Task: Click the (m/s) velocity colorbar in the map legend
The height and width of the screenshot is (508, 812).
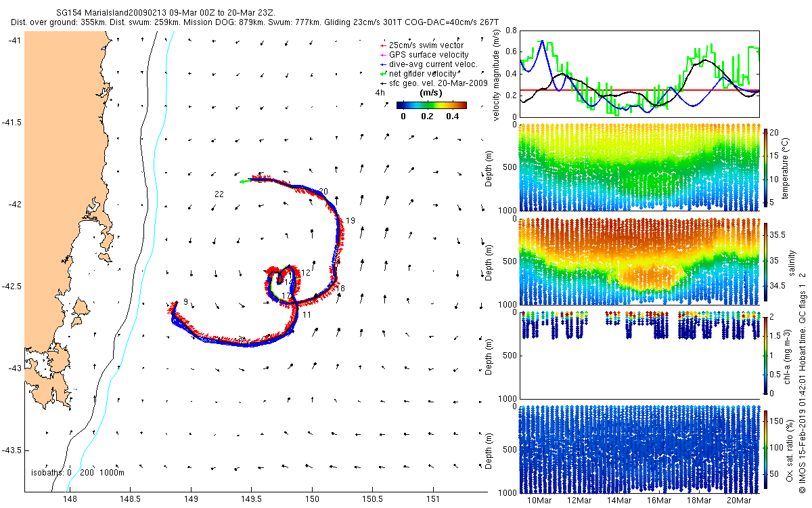Action: coord(431,105)
